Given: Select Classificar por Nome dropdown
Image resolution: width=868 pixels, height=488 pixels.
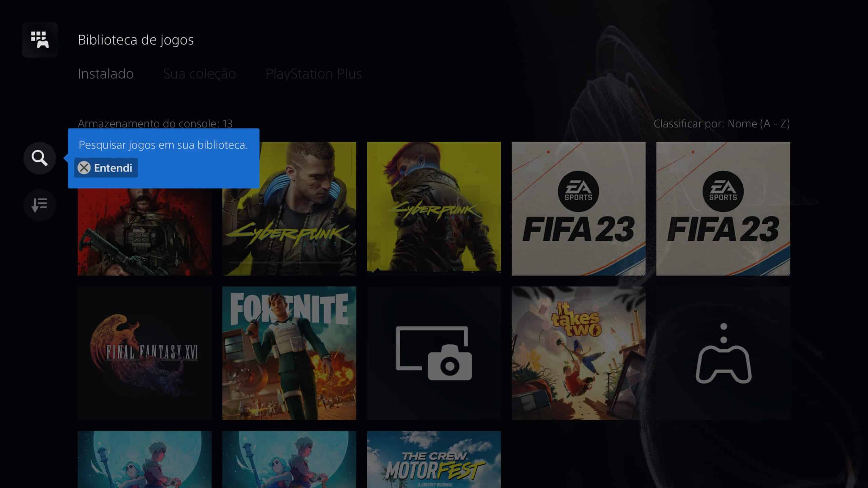Looking at the screenshot, I should coord(721,123).
